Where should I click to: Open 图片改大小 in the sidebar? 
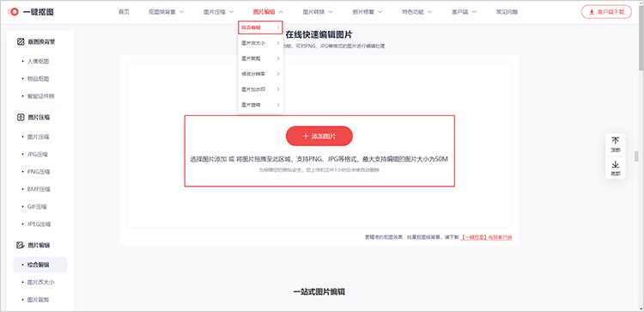tap(40, 283)
